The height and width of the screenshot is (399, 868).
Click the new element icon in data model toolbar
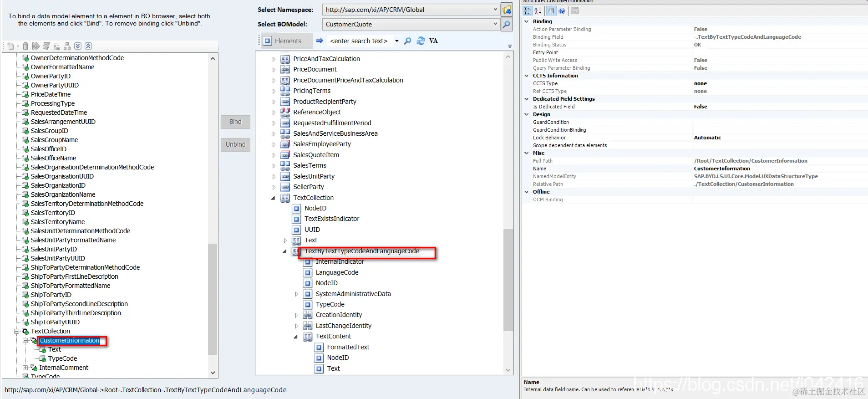(x=10, y=46)
